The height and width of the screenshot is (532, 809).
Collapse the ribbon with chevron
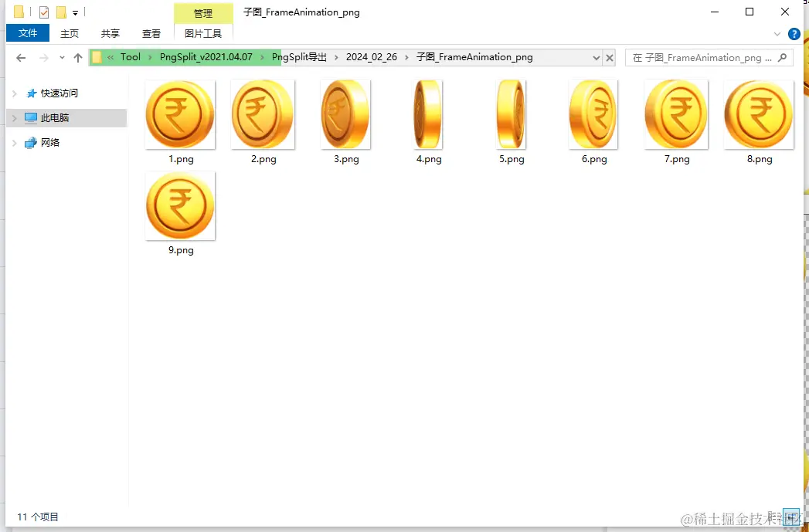click(777, 34)
